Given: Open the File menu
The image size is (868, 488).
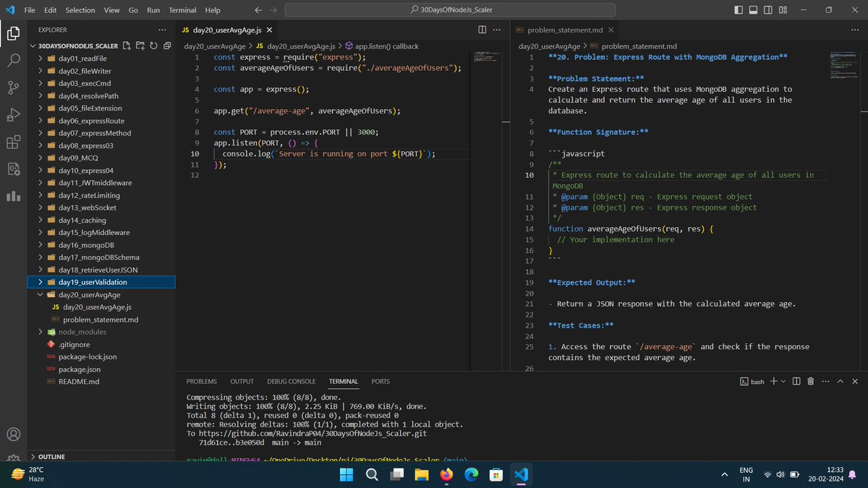Looking at the screenshot, I should [30, 10].
